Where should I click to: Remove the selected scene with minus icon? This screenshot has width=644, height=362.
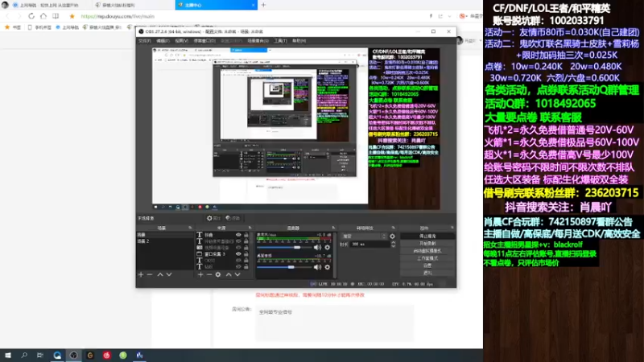[150, 274]
